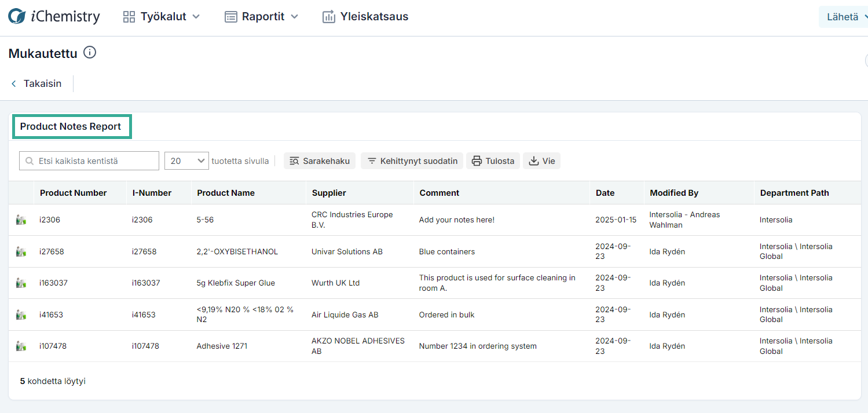Click the product icon in row i27658
The image size is (868, 413).
pyautogui.click(x=21, y=251)
